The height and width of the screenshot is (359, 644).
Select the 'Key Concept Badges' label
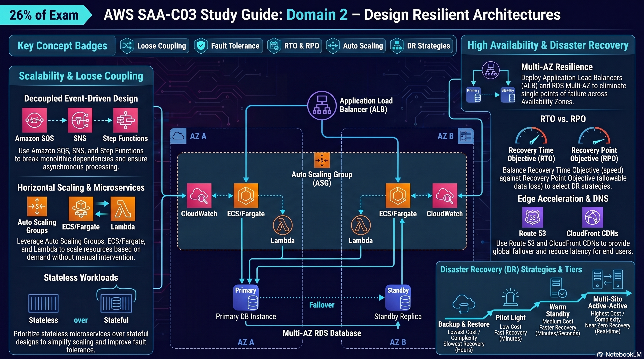click(x=62, y=46)
